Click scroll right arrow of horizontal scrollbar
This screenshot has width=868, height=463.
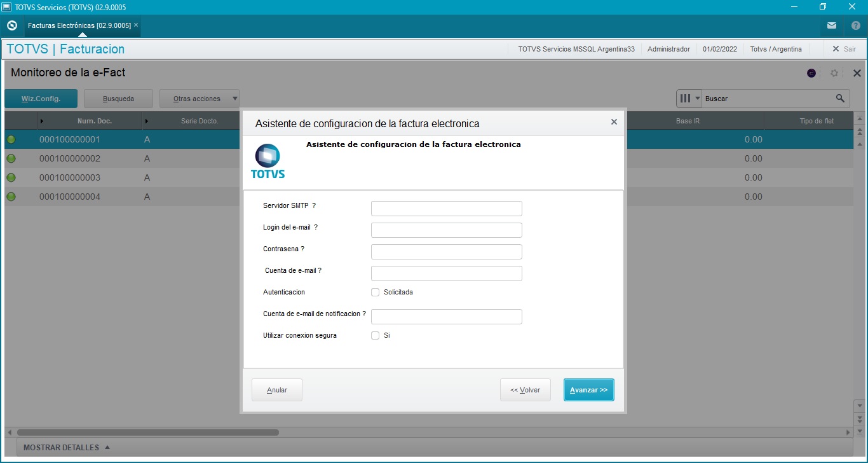[848, 432]
